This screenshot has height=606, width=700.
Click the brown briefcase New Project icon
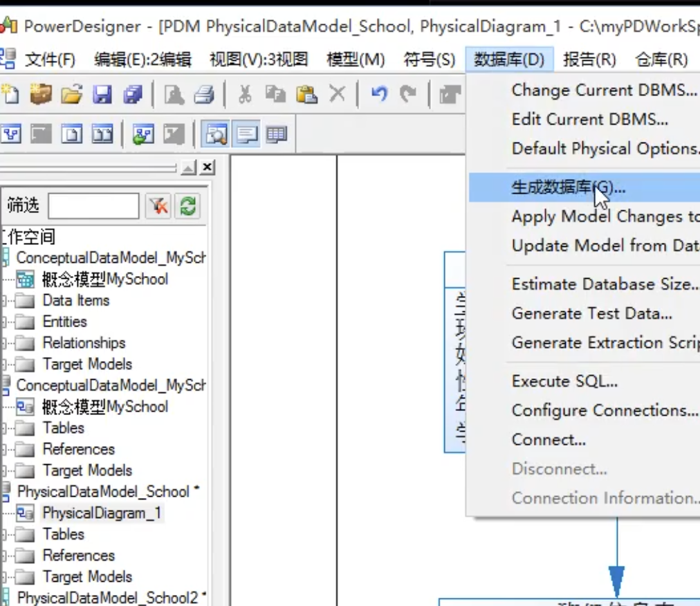click(41, 94)
